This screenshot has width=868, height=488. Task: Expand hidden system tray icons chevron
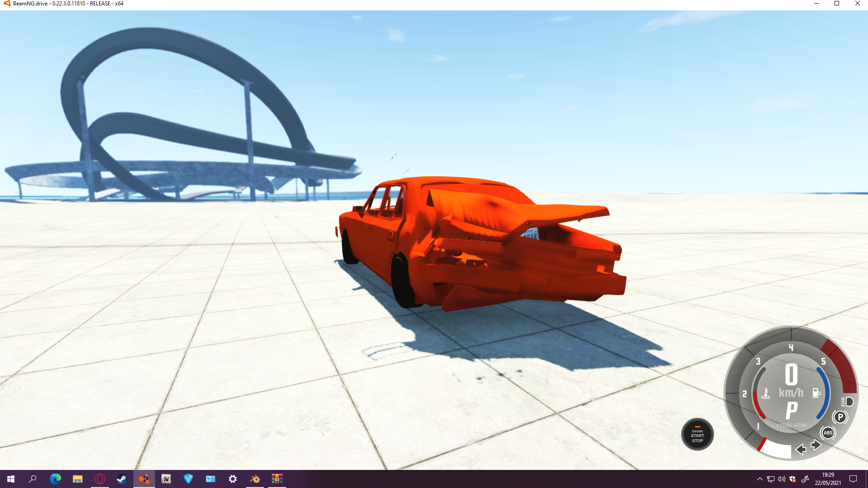point(759,479)
